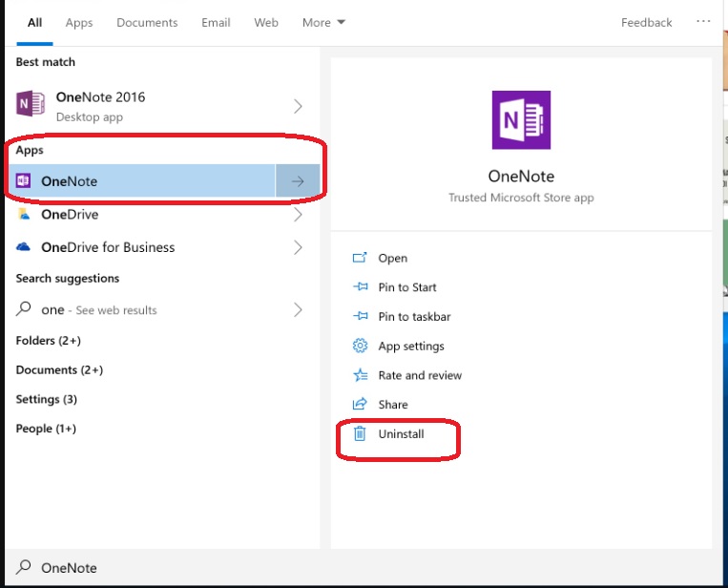Click the OneNote 2016 purple notebook icon

[31, 103]
